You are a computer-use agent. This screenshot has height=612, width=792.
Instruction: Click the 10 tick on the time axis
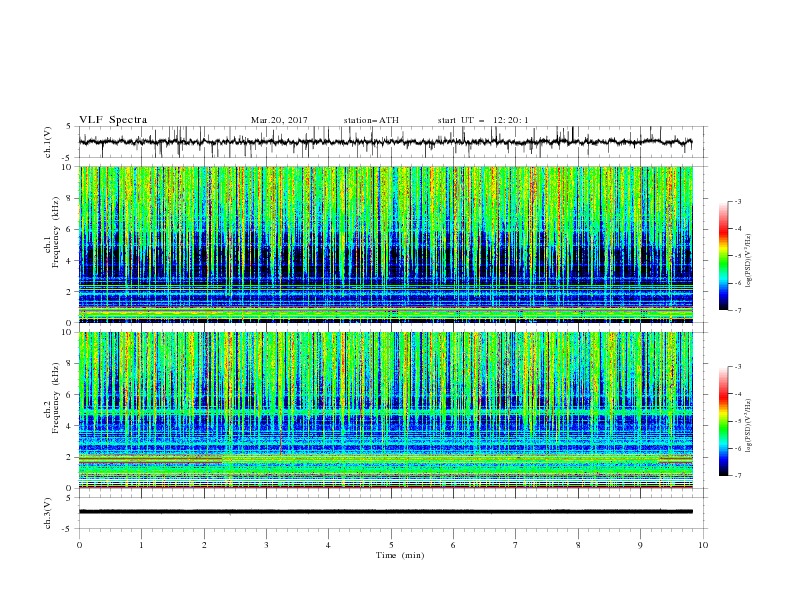[703, 545]
